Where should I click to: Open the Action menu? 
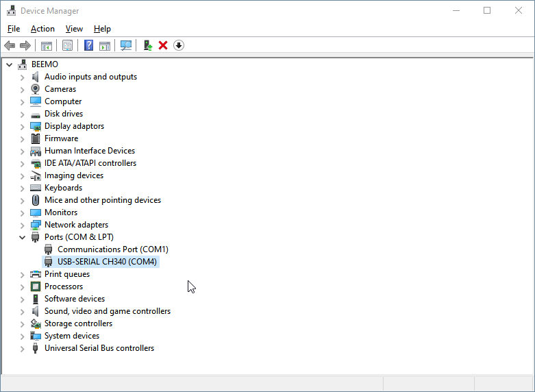coord(42,29)
